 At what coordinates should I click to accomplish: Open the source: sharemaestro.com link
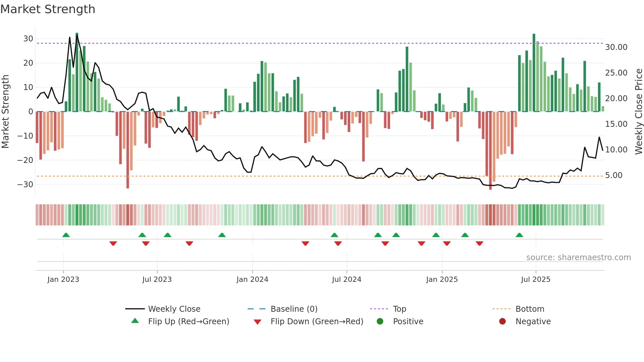[578, 257]
